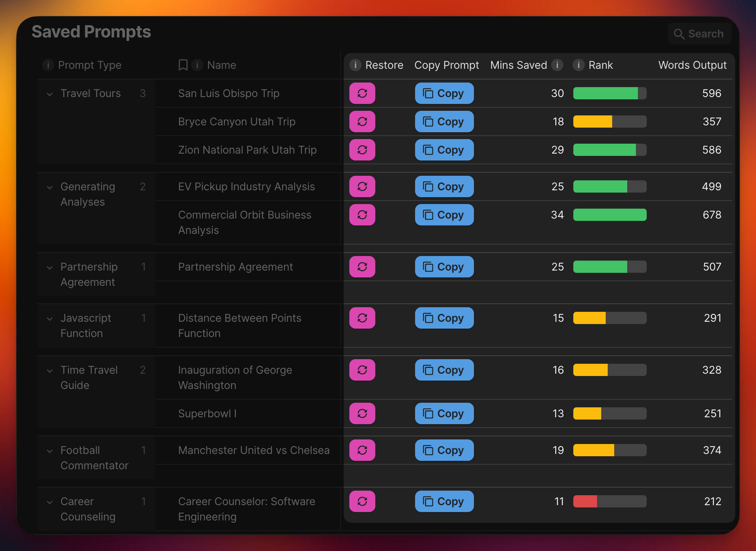The image size is (756, 551).
Task: Restore the EV Pickup Industry Analysis prompt
Action: click(362, 186)
